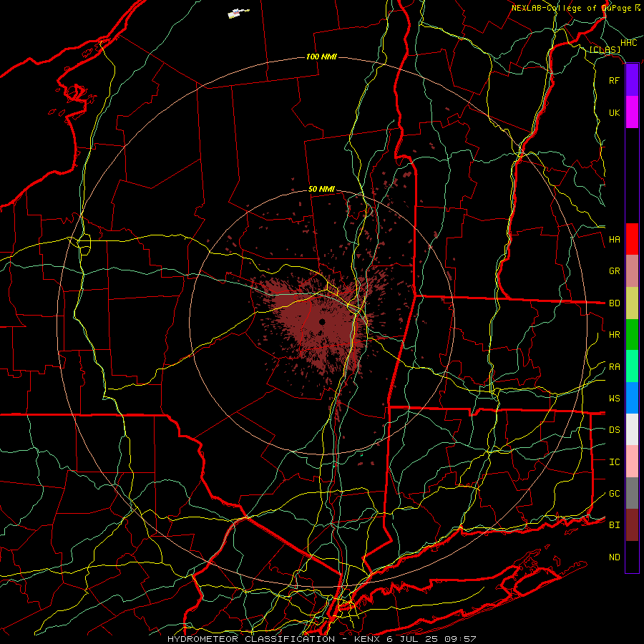Click the RF legend label
Screen dimensions: 644x644
(615, 80)
